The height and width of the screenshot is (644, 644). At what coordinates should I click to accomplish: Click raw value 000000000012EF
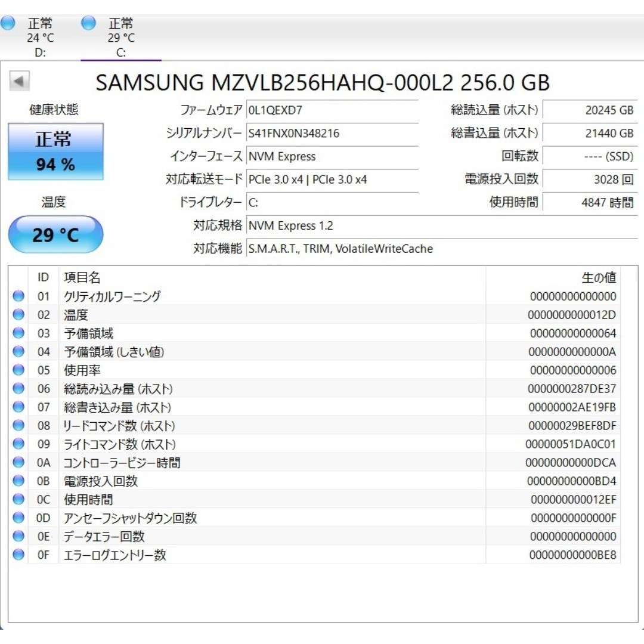(574, 500)
